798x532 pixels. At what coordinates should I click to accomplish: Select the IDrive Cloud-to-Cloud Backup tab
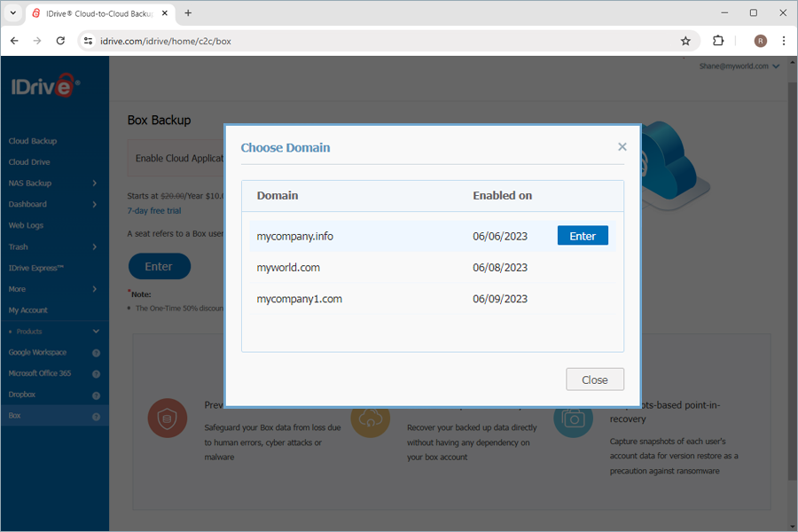[x=99, y=14]
